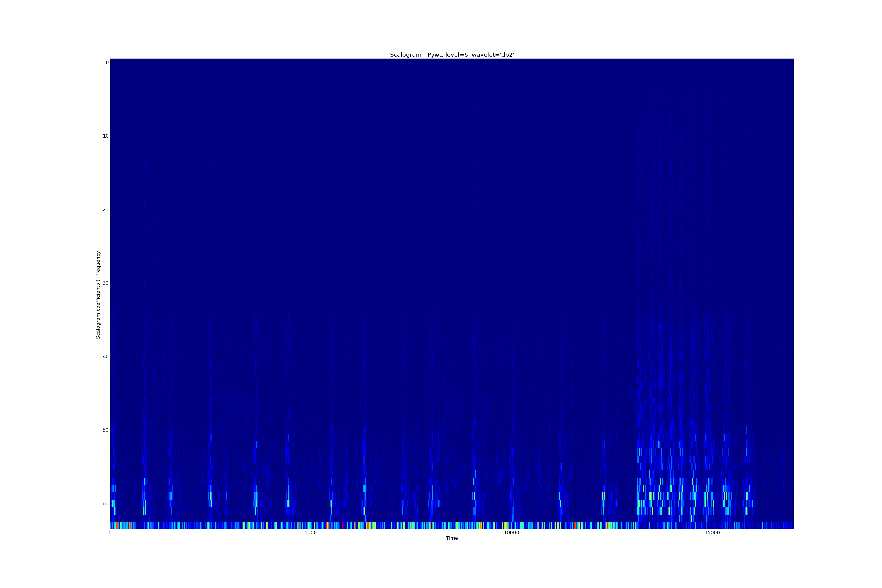This screenshot has width=882, height=588.
Task: Click the scalogram plot title text
Action: pos(452,55)
